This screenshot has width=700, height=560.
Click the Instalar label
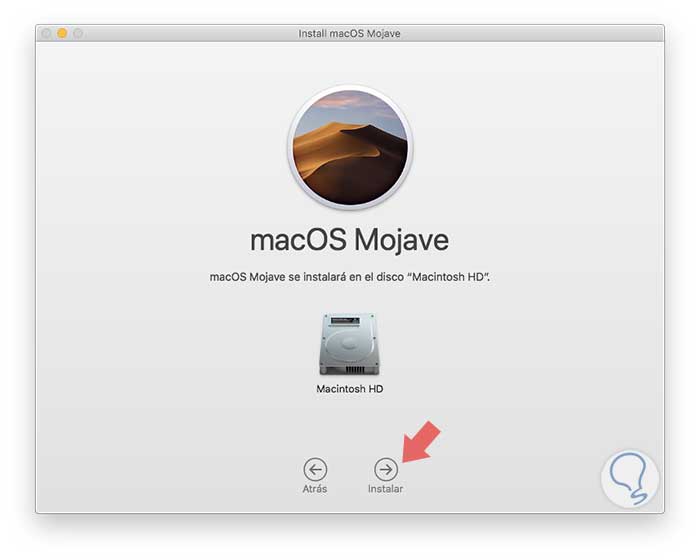pyautogui.click(x=385, y=489)
